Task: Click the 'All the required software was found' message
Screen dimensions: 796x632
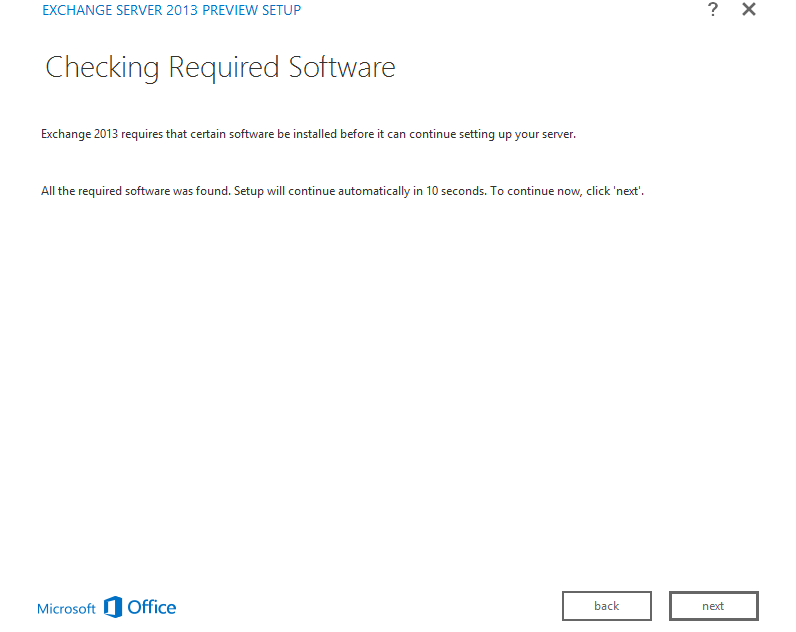Action: 135,191
